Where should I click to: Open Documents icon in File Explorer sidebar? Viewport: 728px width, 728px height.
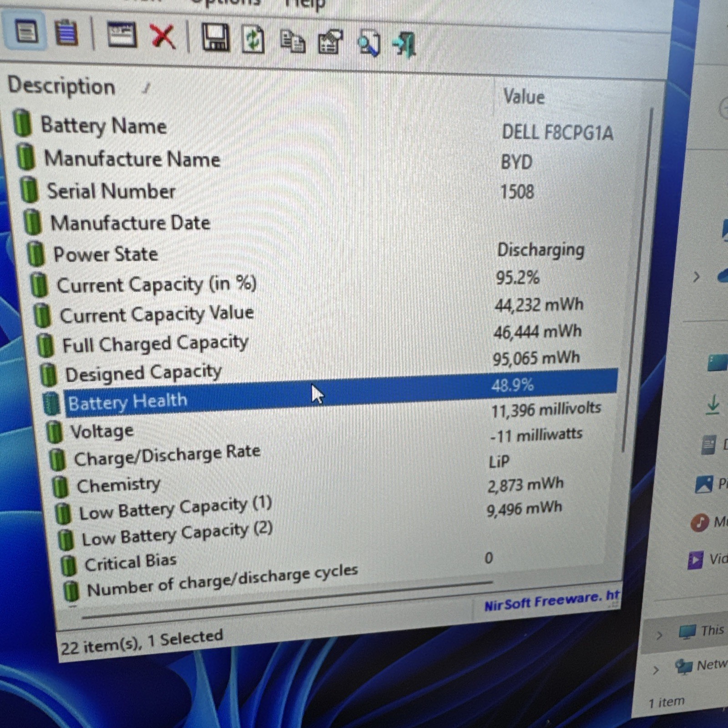pyautogui.click(x=708, y=445)
